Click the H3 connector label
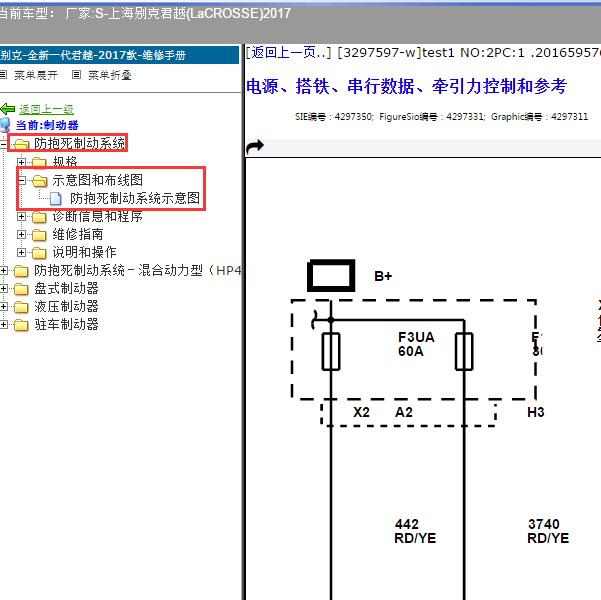 (x=536, y=413)
